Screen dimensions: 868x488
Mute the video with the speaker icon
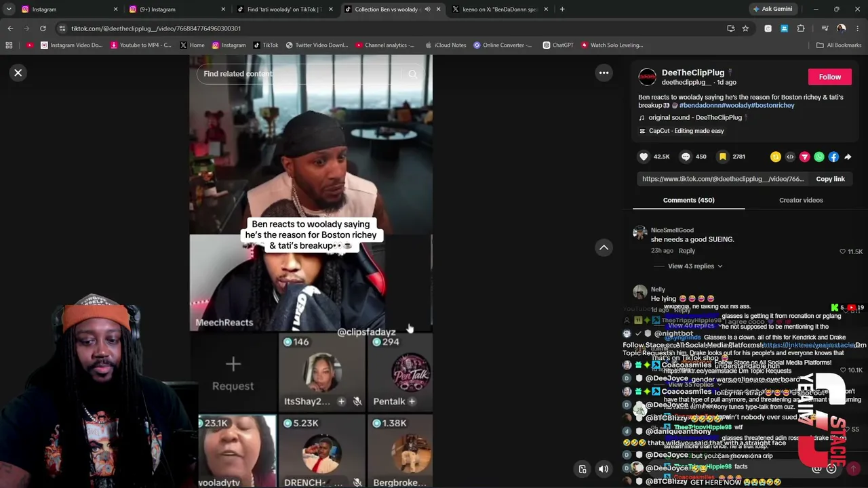point(604,469)
